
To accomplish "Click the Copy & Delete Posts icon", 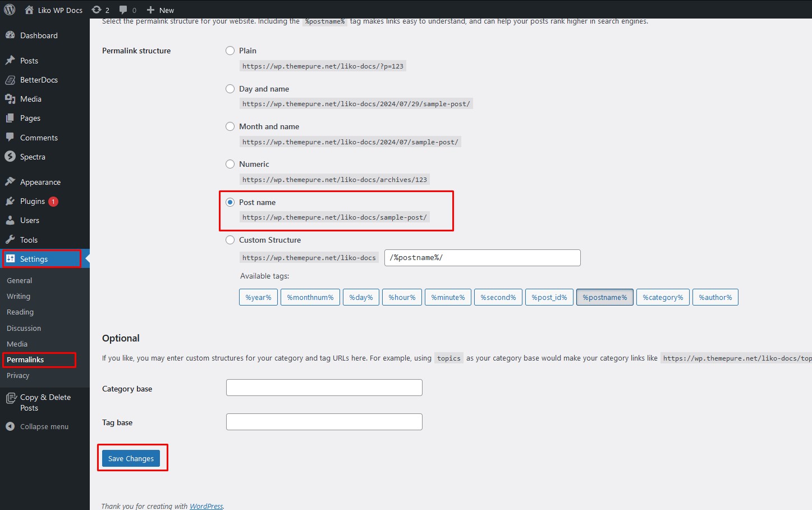I will pos(11,398).
